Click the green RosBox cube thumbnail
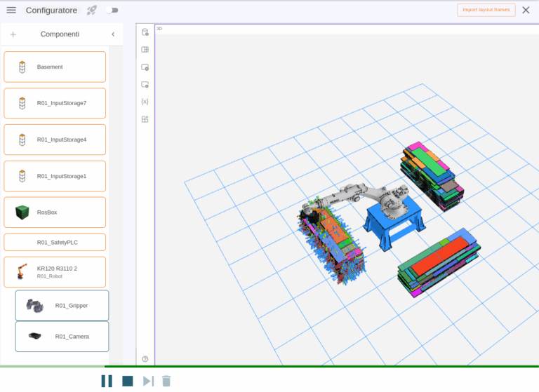Image resolution: width=539 pixels, height=392 pixels. pos(22,212)
